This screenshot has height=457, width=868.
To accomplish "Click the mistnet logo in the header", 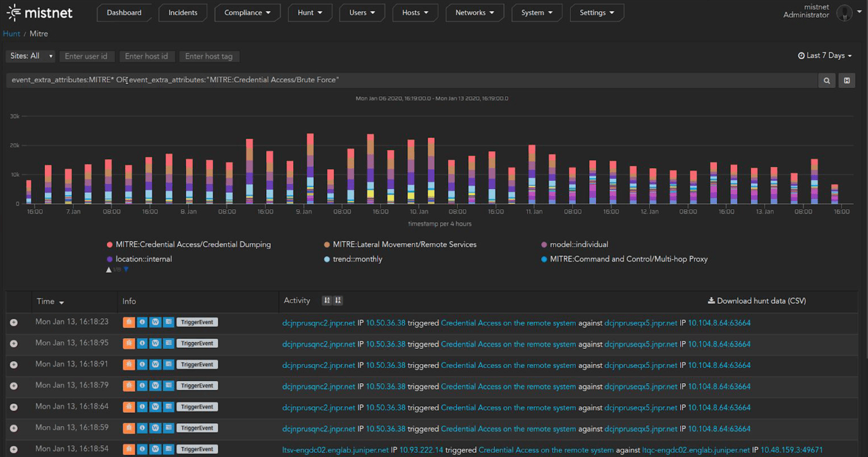I will coord(40,13).
